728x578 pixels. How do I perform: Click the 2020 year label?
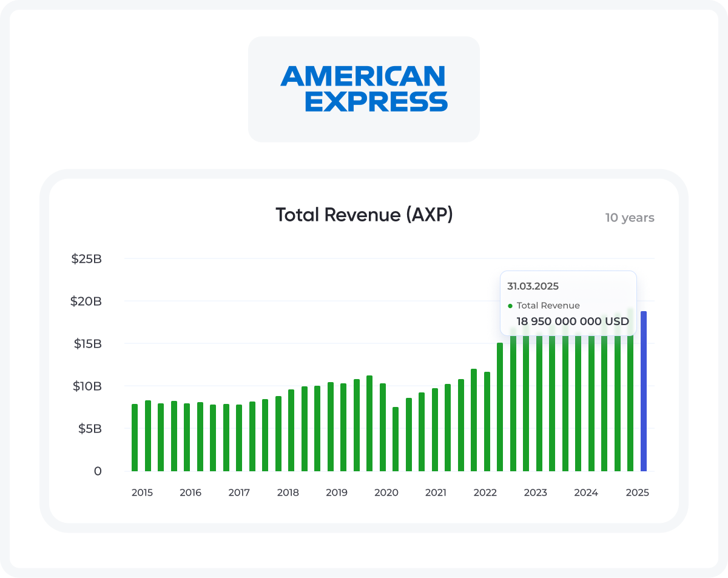(x=386, y=492)
